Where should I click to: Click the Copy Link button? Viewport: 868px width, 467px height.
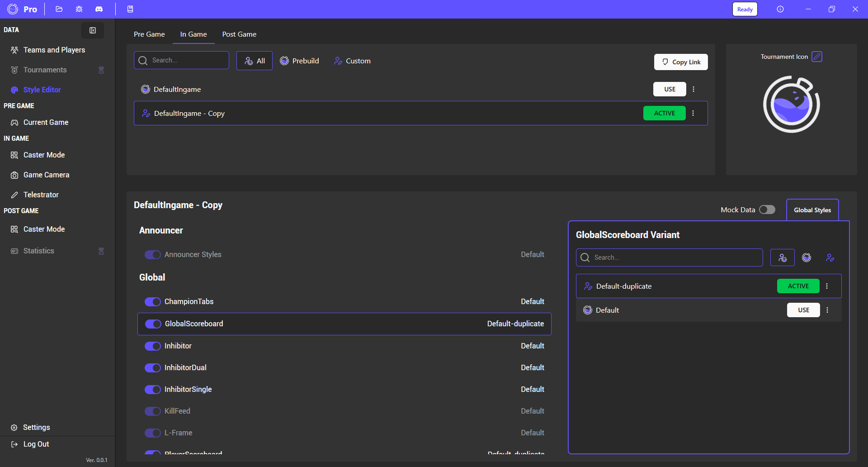681,62
